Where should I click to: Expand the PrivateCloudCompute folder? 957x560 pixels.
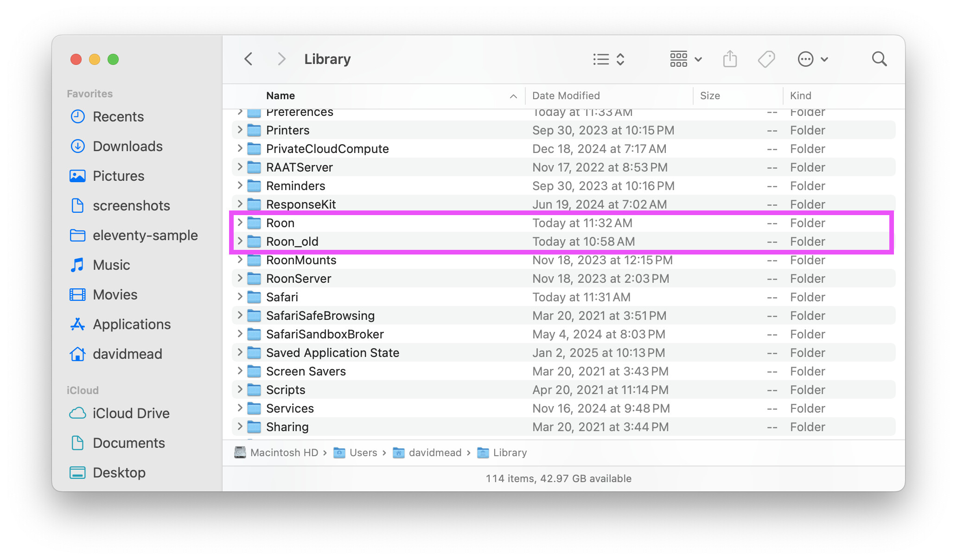[x=240, y=148]
